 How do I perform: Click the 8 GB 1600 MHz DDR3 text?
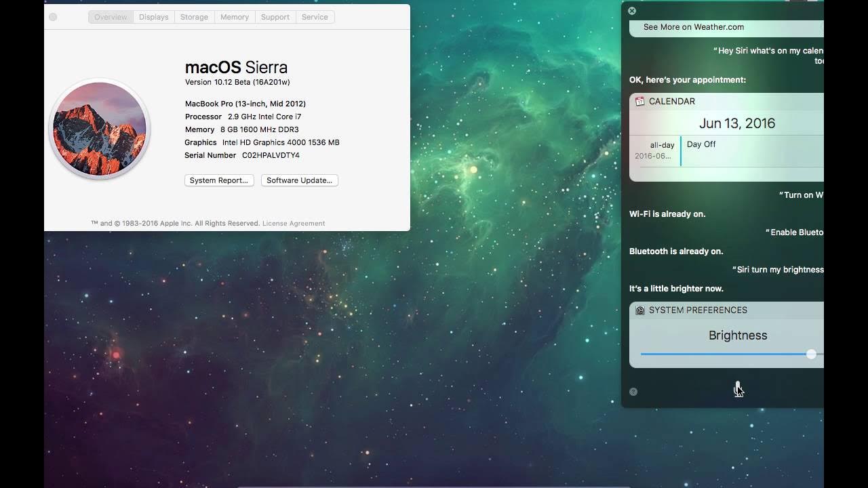point(260,129)
